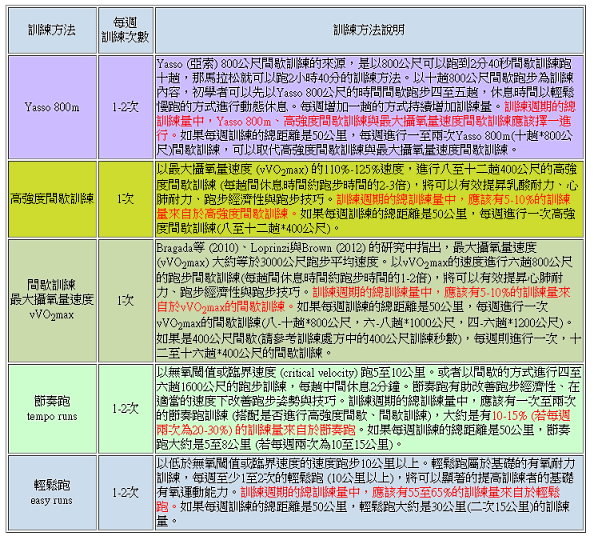Select the 輕鬆跑 easy runs cell
Screen dimensions: 594x540
[52, 493]
